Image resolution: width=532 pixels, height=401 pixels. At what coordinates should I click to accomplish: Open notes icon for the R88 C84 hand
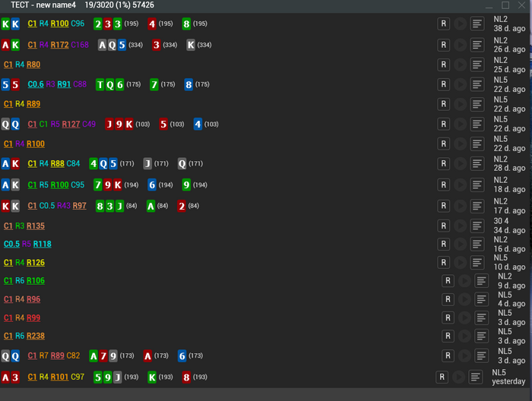tap(477, 164)
